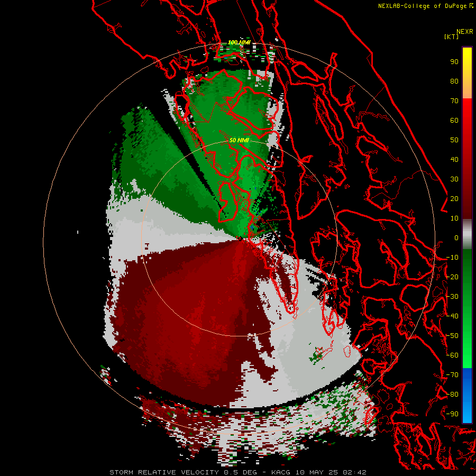Viewport: 476px width, 476px height.
Task: Click the 02:42 timestamp
Action: click(354, 472)
